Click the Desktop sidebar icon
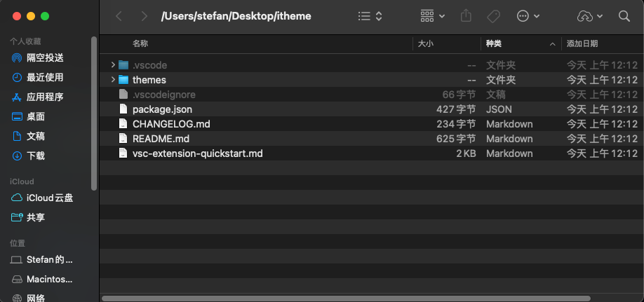Screen dimensions: 644x302 [17, 117]
